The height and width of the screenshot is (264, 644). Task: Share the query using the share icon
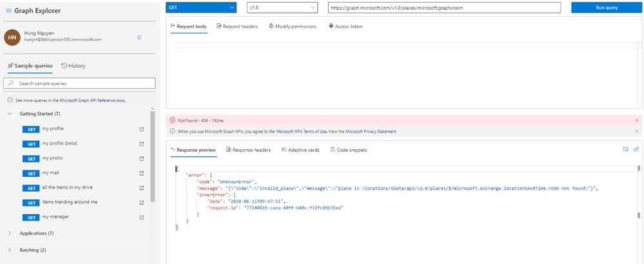[x=637, y=149]
